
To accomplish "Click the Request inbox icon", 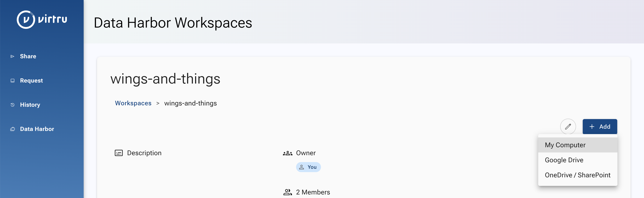I will click(13, 81).
